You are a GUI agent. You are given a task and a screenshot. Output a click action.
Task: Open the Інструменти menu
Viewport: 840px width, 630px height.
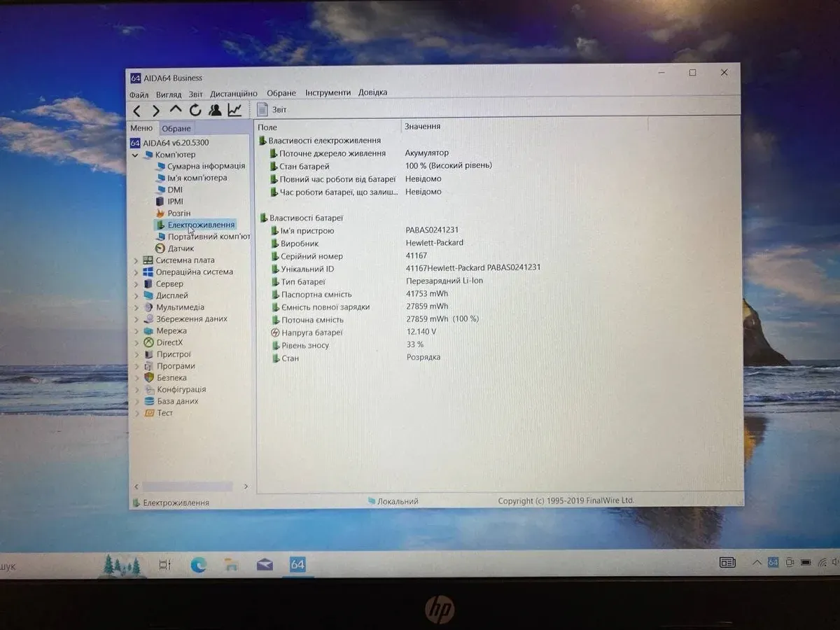point(328,93)
